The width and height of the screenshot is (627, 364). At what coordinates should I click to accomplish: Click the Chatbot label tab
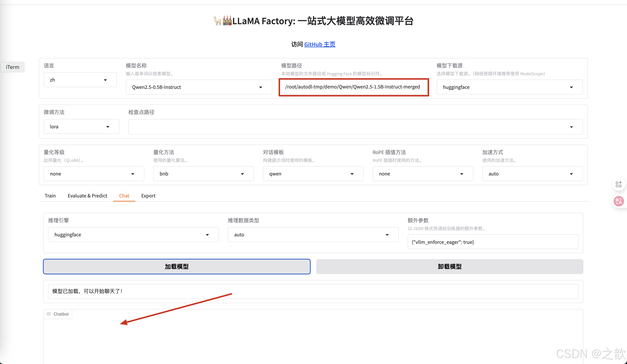[x=58, y=314]
